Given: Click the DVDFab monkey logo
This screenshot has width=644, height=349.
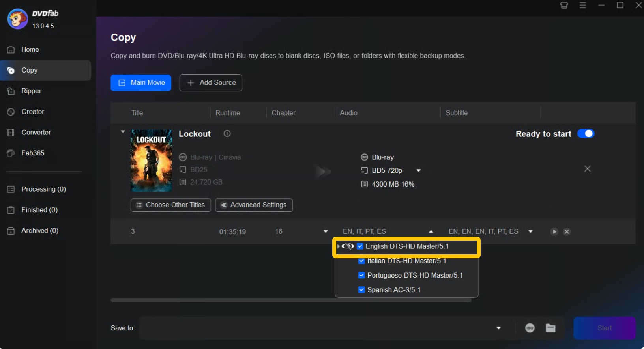Looking at the screenshot, I should coord(18,19).
